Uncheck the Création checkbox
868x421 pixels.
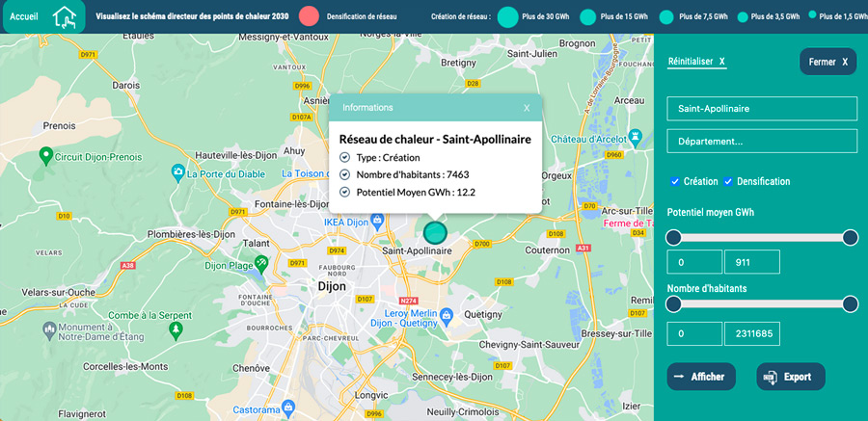tap(675, 181)
